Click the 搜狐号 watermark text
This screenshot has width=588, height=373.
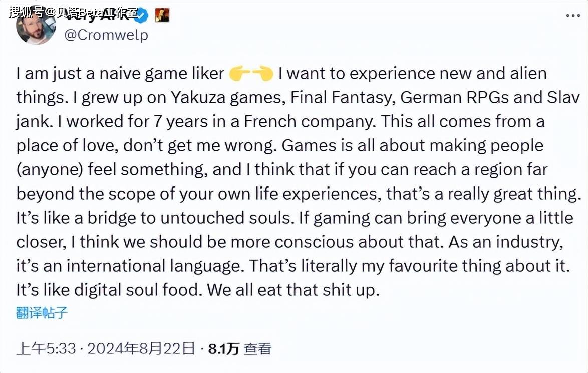[26, 12]
